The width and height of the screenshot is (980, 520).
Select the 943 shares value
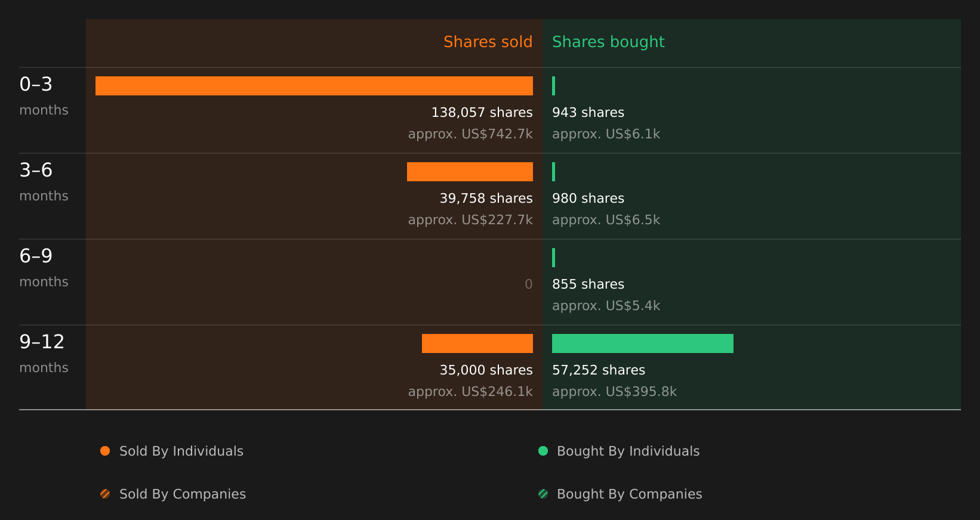click(588, 112)
